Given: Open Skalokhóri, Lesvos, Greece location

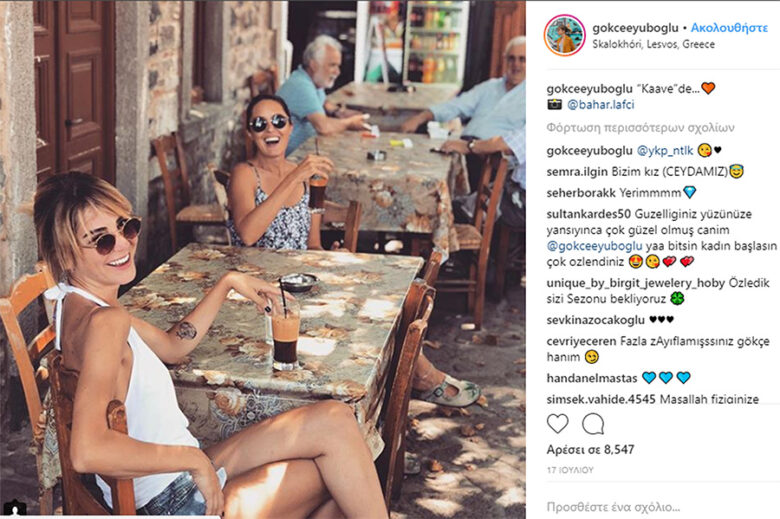Looking at the screenshot, I should [x=653, y=44].
